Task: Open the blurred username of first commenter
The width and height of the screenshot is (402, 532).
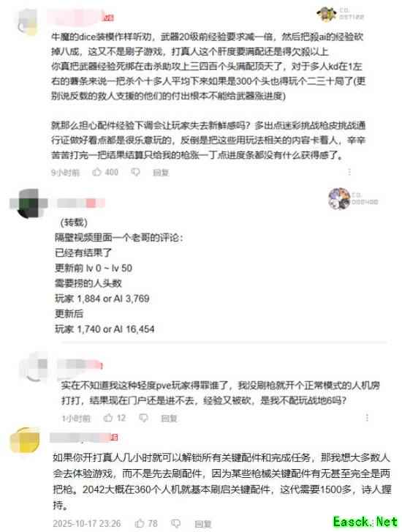Action: 80,17
